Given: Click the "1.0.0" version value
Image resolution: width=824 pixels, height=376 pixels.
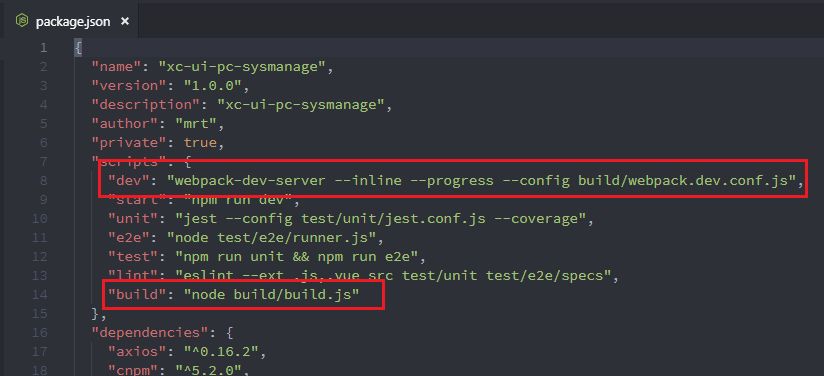Looking at the screenshot, I should 212,86.
